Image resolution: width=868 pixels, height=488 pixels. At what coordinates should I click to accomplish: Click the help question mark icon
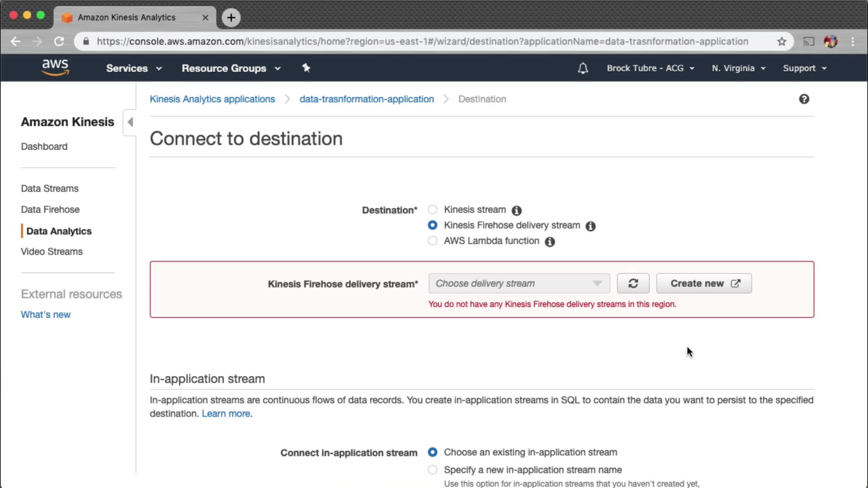click(804, 99)
